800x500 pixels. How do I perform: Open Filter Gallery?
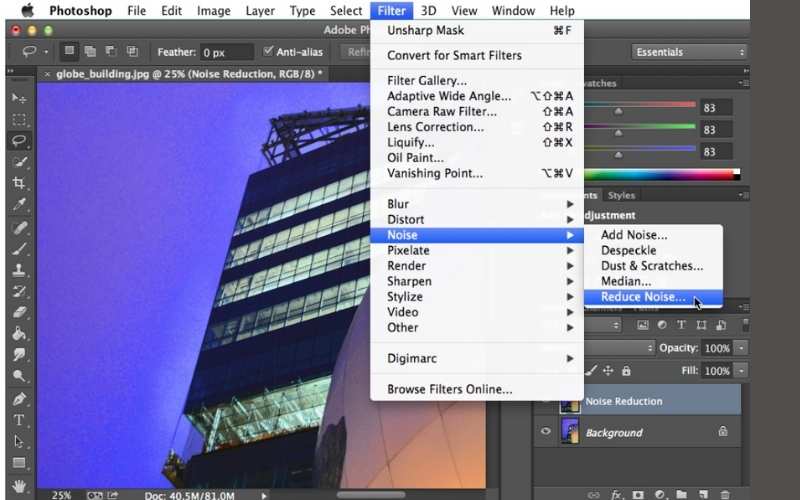click(x=477, y=81)
